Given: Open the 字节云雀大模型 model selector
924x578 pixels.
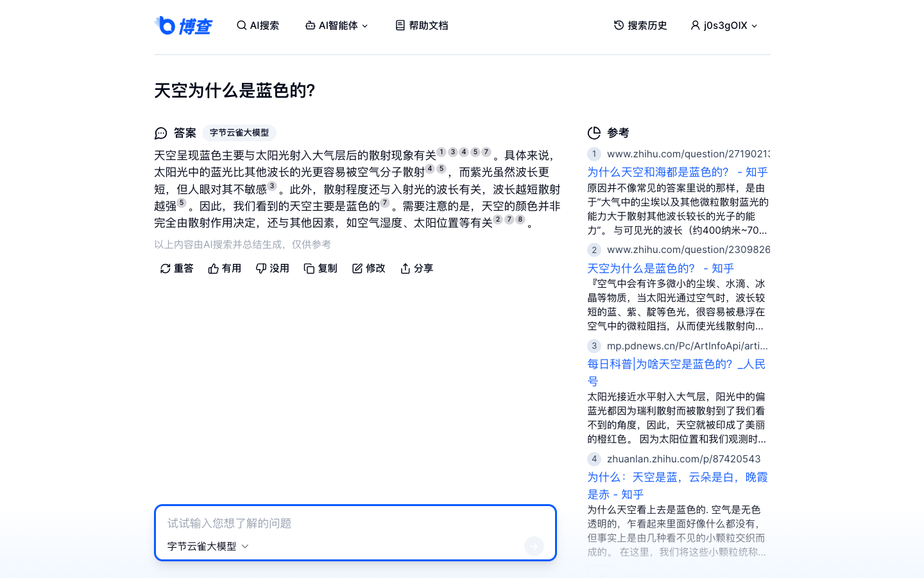Looking at the screenshot, I should [207, 546].
